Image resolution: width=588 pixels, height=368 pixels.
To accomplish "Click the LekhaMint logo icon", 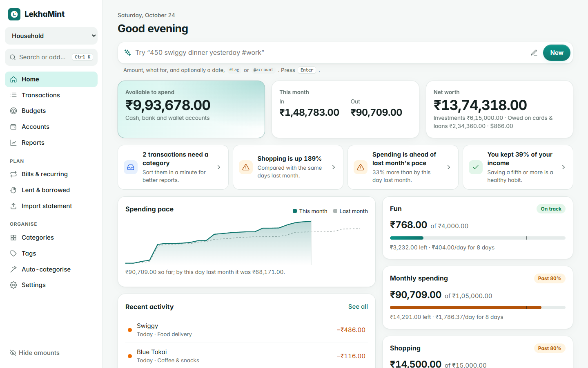I will [14, 14].
